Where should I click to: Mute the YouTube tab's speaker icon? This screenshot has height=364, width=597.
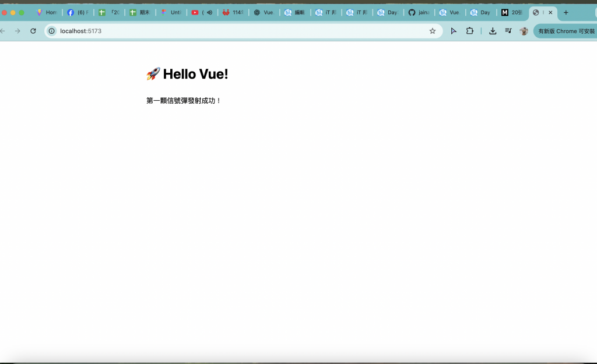point(209,13)
